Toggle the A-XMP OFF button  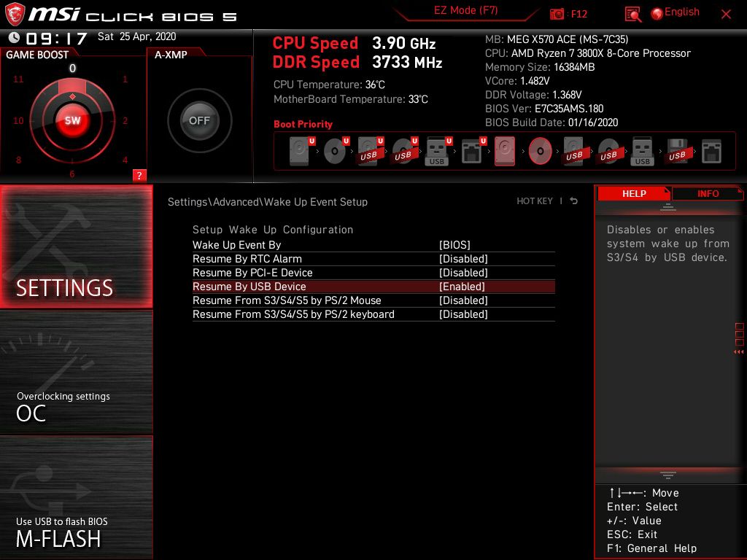[x=199, y=120]
